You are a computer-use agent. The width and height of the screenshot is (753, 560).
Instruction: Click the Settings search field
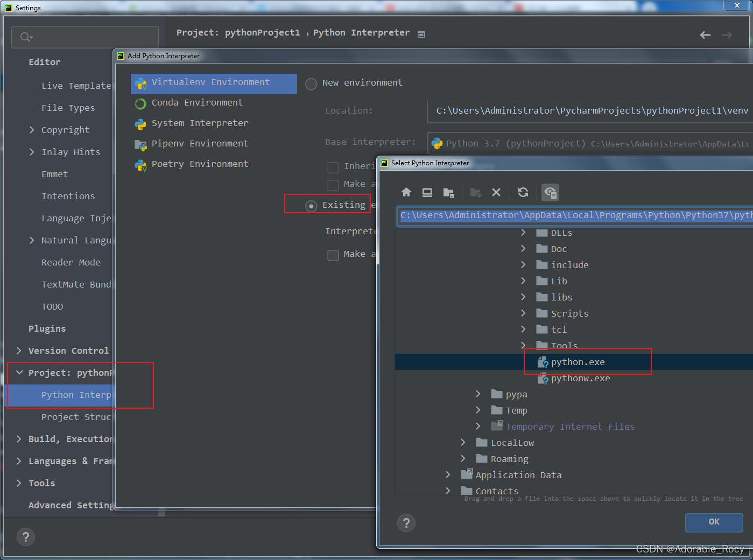point(85,37)
